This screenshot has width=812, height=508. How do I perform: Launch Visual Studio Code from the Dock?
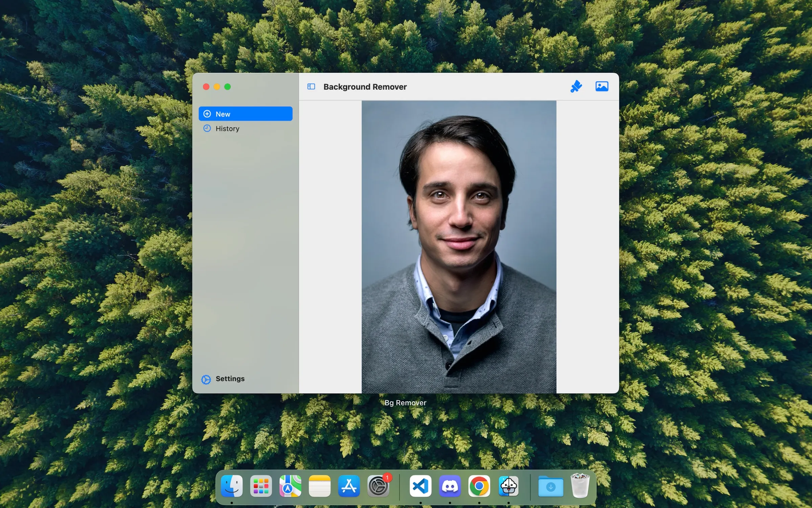[x=420, y=487]
